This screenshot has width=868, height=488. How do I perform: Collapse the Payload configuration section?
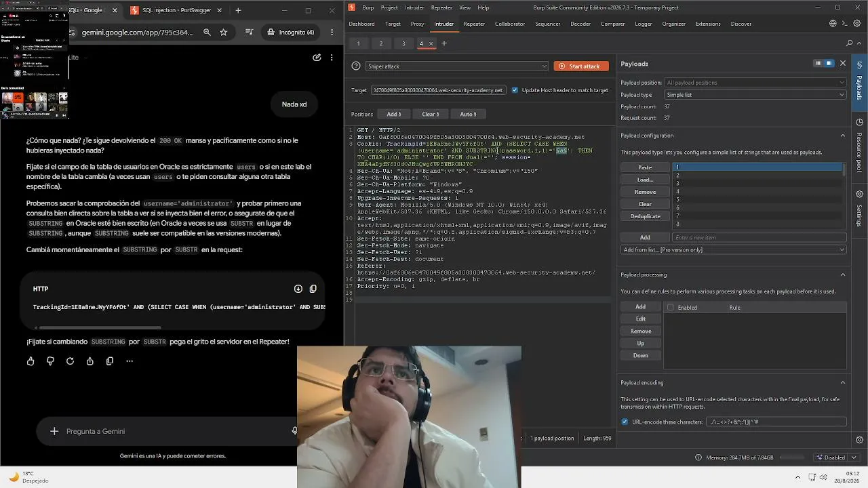pos(843,136)
